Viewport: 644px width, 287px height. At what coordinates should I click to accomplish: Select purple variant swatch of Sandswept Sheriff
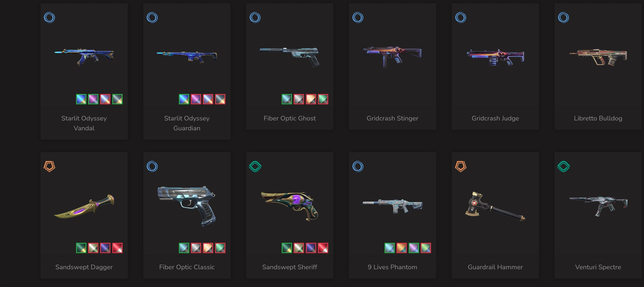[x=311, y=248]
